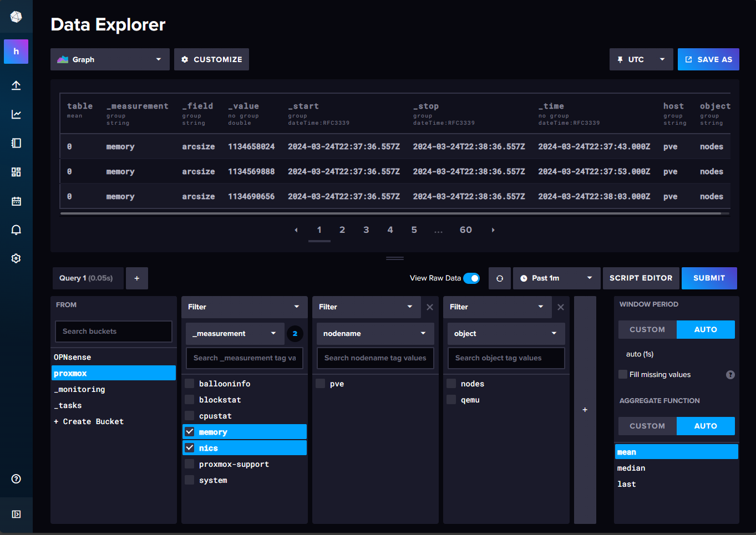
Task: Collapse the sidebar navigation toggle icon
Action: [16, 514]
